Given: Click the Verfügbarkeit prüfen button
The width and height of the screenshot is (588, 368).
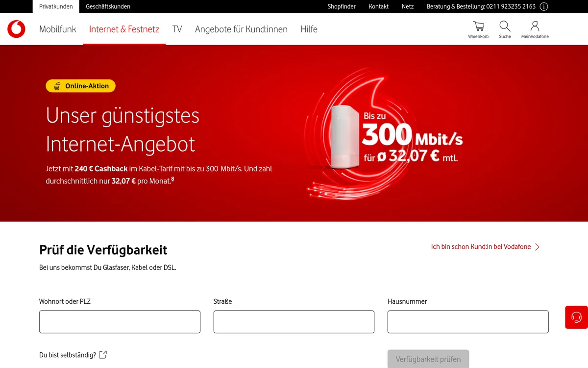Looking at the screenshot, I should [x=428, y=359].
